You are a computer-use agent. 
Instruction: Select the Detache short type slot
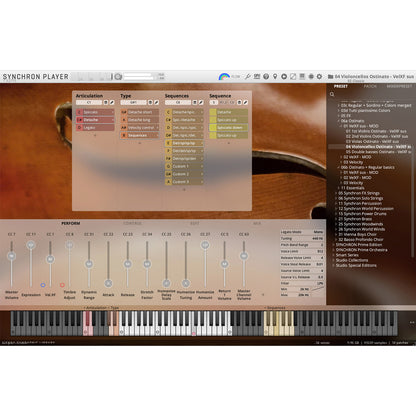pos(140,112)
